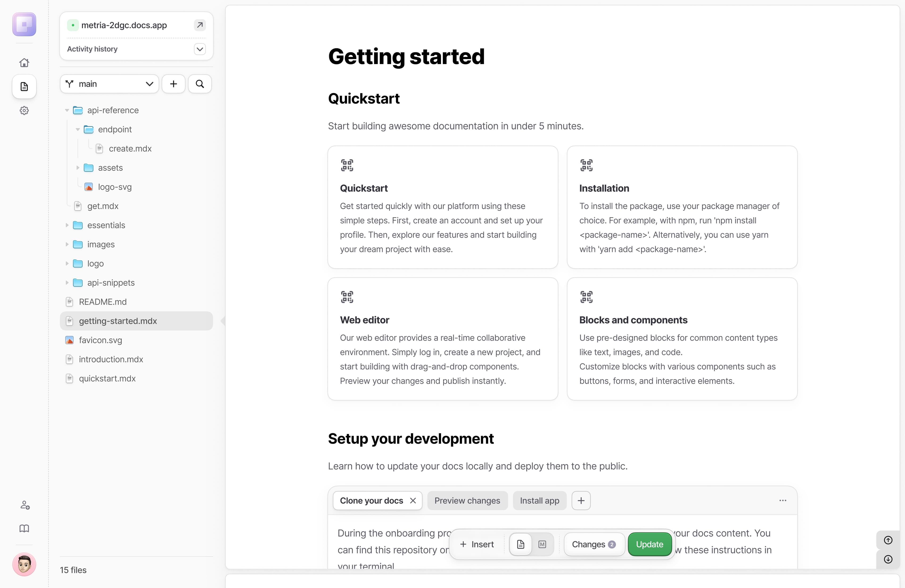905x588 pixels.
Task: Open documentation via the book icon
Action: [x=24, y=529]
